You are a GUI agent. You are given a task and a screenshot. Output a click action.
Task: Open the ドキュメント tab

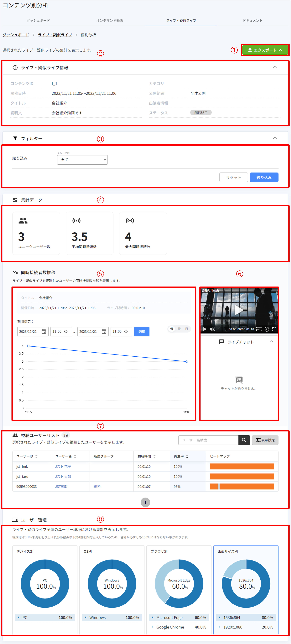252,20
